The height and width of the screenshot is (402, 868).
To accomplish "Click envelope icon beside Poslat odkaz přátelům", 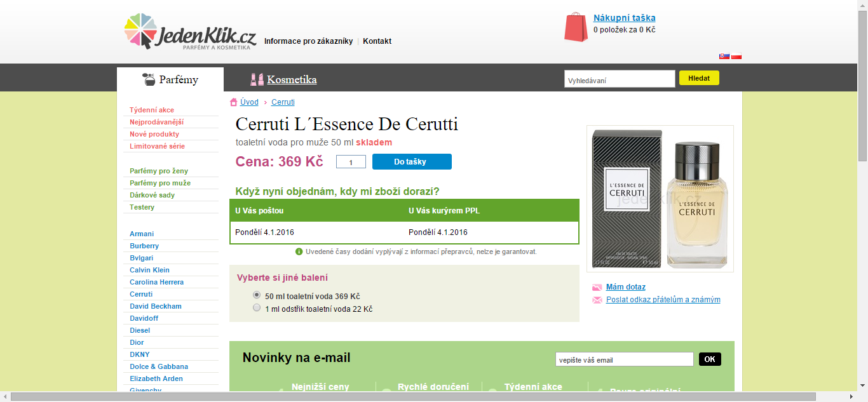I will (597, 300).
